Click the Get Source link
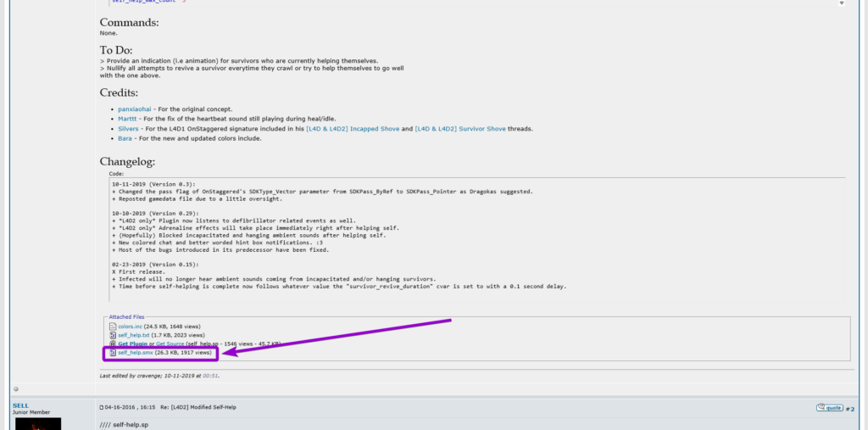The height and width of the screenshot is (430, 868). point(170,344)
